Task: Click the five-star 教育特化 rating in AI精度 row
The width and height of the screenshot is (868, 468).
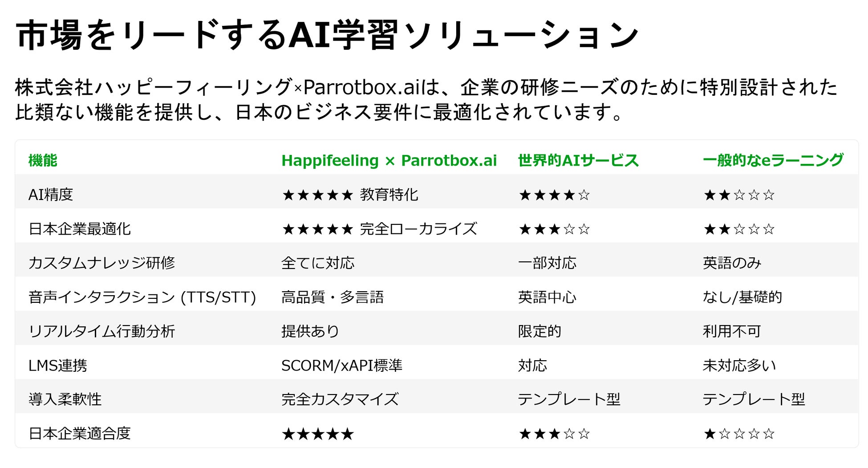Action: point(350,195)
